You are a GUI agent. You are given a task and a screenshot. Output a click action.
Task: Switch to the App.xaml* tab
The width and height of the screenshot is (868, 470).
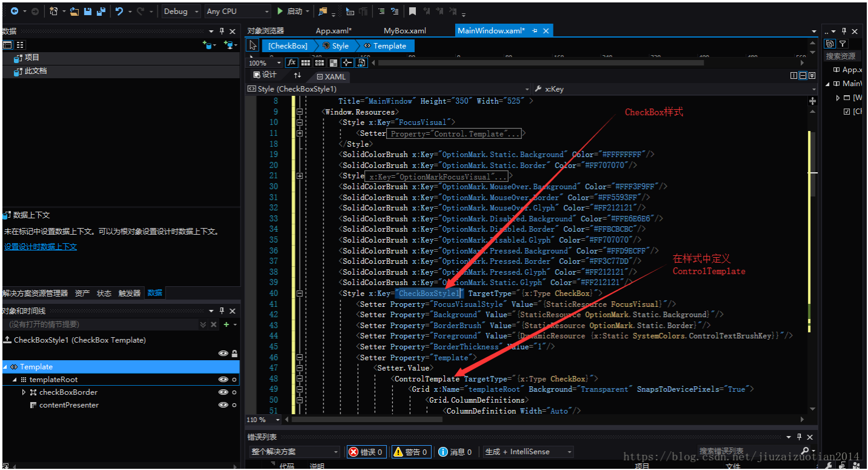pos(334,30)
